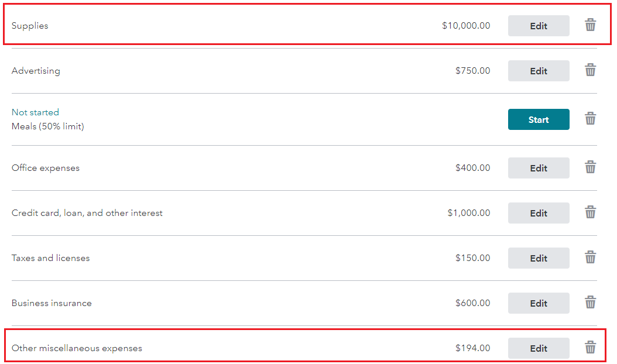Viewport: 617px width, 364px height.
Task: Edit the Advertising amount
Action: [x=539, y=71]
